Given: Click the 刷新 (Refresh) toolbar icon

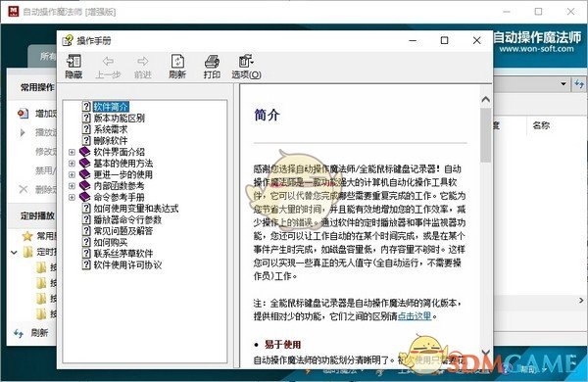Looking at the screenshot, I should (177, 61).
